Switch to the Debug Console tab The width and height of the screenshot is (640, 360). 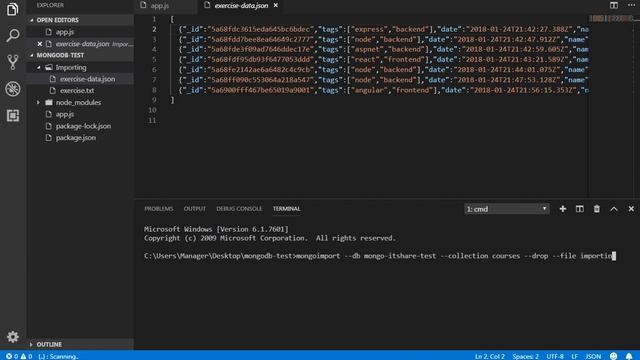[239, 209]
